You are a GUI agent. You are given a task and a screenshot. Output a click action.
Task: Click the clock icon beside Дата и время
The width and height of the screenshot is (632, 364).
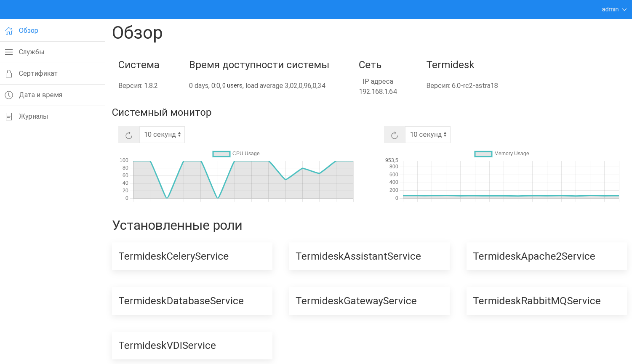[9, 95]
